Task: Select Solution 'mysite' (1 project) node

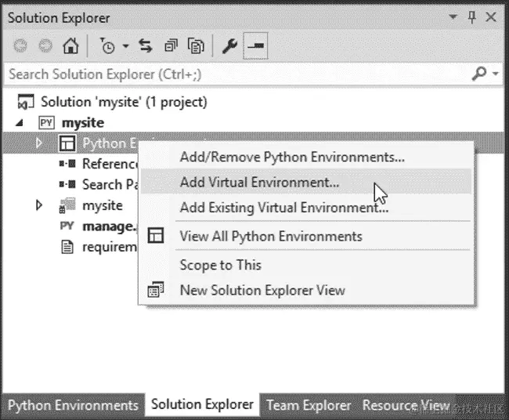Action: 124,102
